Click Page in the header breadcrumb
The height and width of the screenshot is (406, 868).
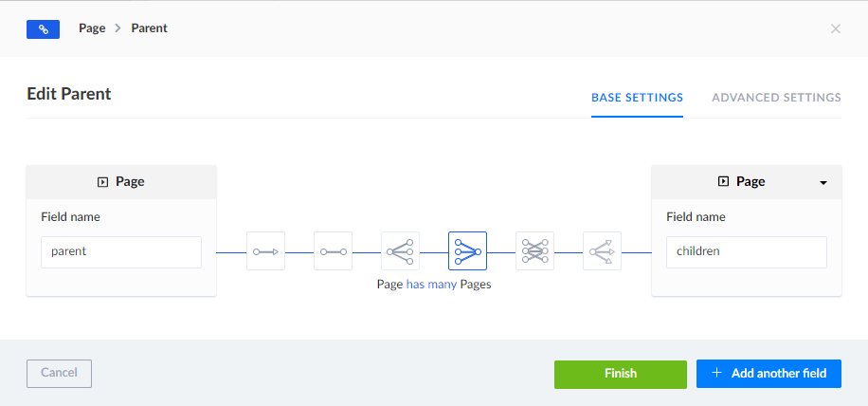(92, 28)
